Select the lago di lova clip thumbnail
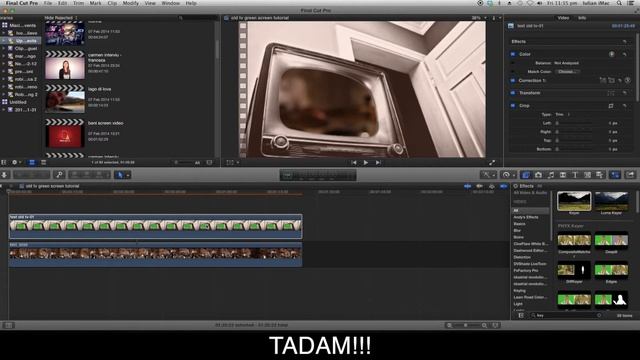The image size is (640, 360). pos(65,99)
